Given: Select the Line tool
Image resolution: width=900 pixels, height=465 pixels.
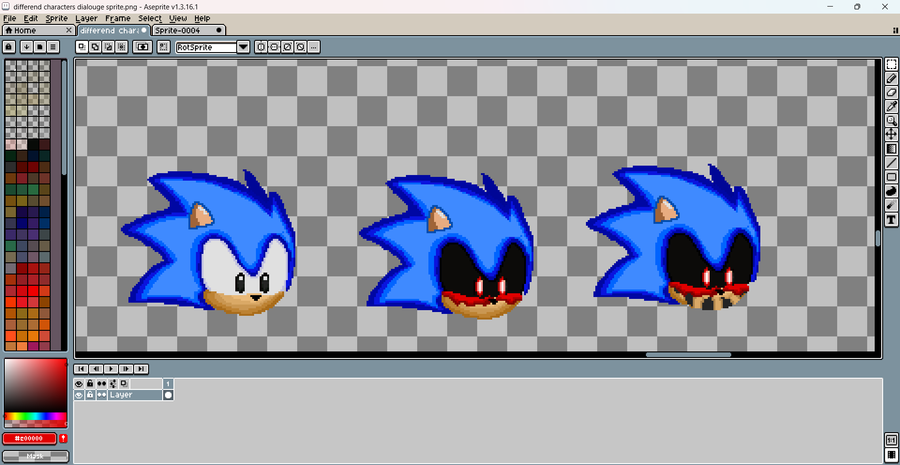Looking at the screenshot, I should [x=891, y=163].
